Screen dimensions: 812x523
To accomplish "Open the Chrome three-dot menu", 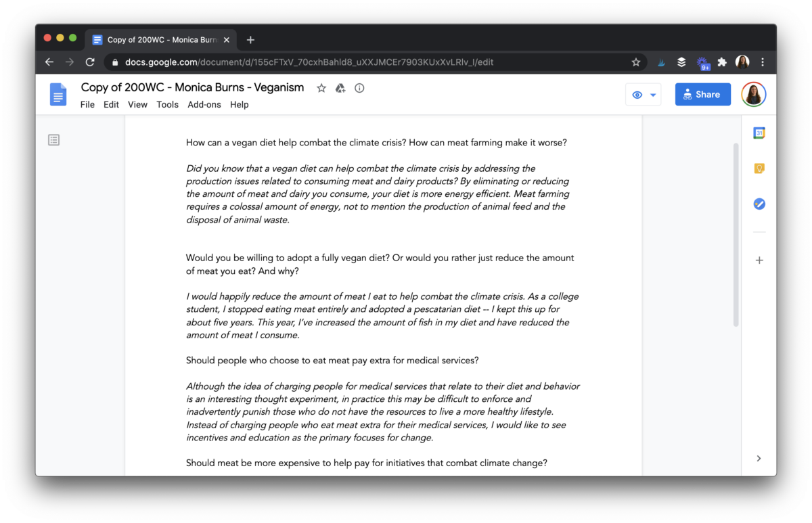I will 763,62.
